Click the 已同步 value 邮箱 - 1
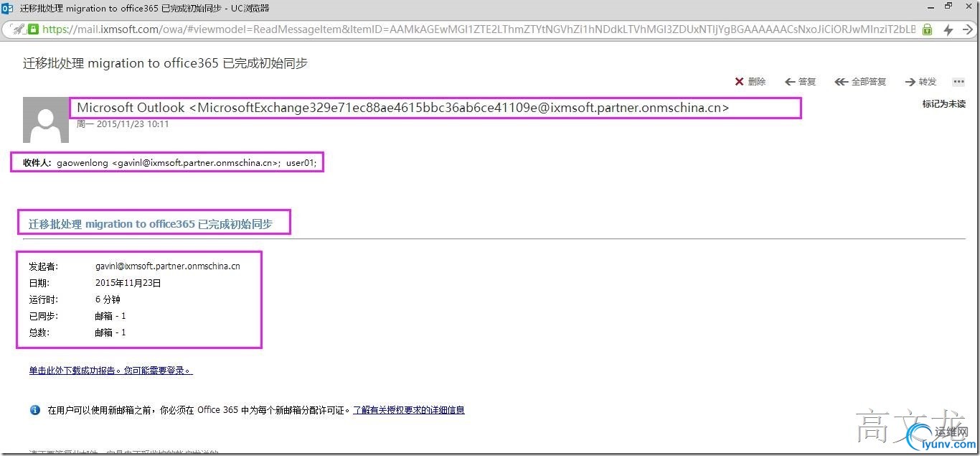This screenshot has height=456, width=980. pyautogui.click(x=110, y=316)
